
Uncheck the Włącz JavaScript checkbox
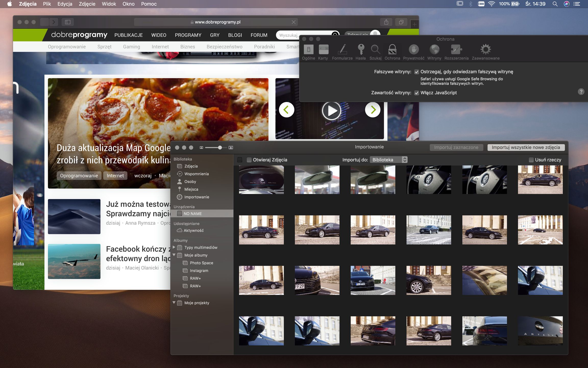point(417,93)
